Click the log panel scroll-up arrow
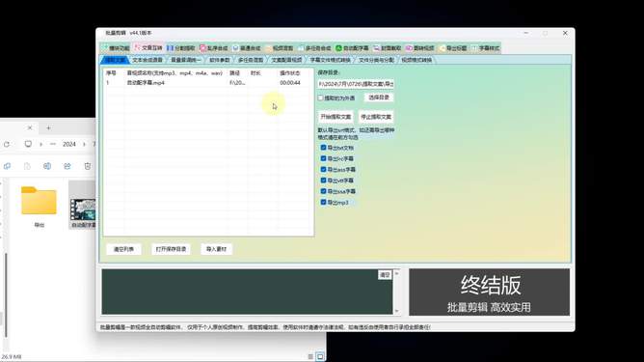Viewport: 644px width, 362px height. click(397, 273)
